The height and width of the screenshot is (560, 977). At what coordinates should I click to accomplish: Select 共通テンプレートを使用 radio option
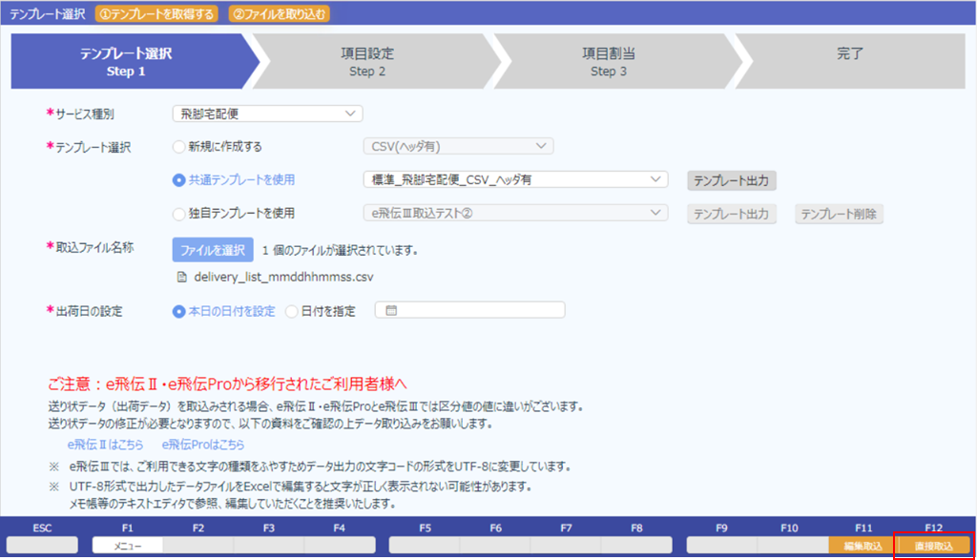pos(178,180)
